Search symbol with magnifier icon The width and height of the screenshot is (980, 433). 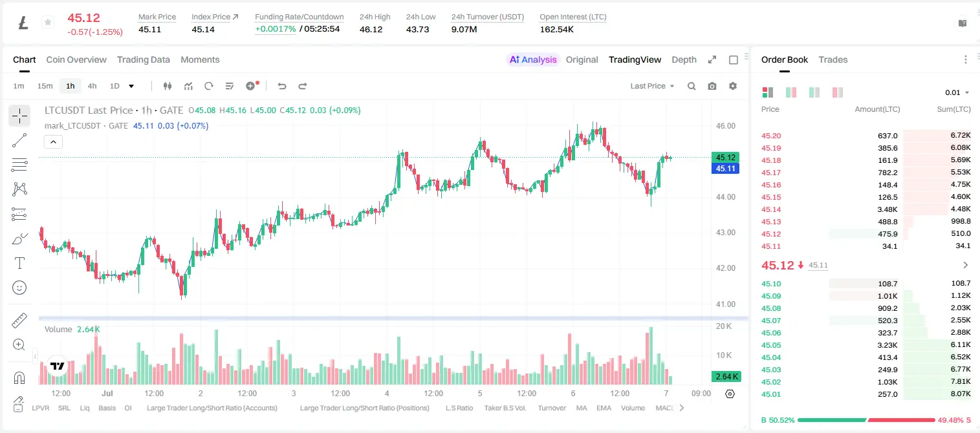coord(691,86)
